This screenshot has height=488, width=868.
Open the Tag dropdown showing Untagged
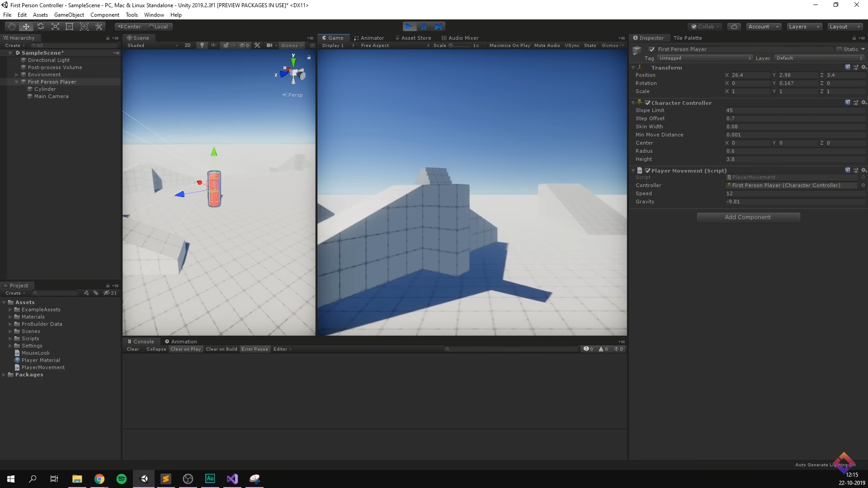pyautogui.click(x=704, y=58)
